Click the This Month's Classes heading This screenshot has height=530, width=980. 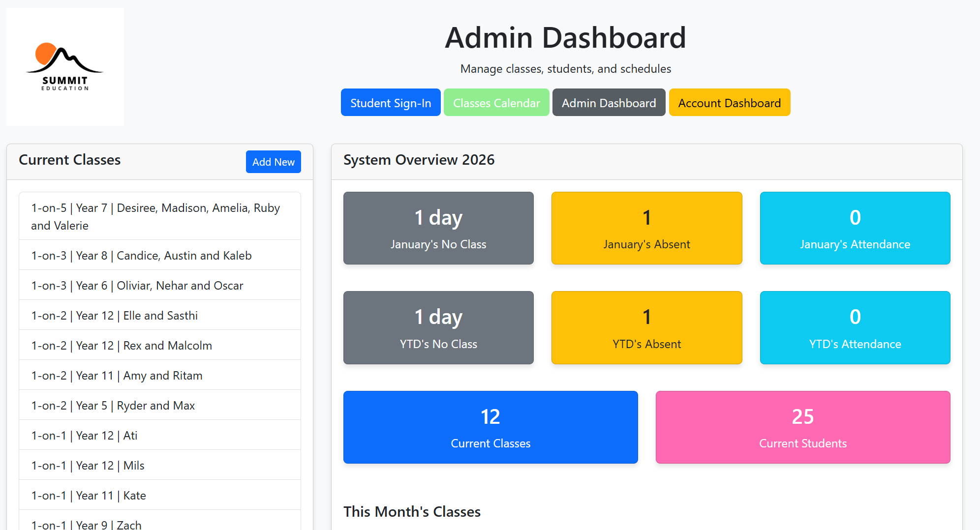coord(412,511)
